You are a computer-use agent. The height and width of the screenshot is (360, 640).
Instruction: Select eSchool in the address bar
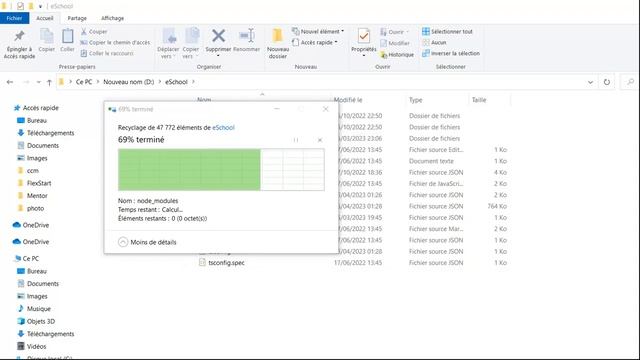click(x=176, y=82)
